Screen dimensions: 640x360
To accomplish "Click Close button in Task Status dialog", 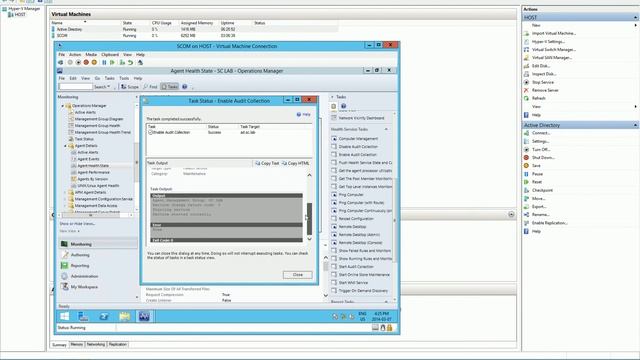I will click(x=298, y=275).
